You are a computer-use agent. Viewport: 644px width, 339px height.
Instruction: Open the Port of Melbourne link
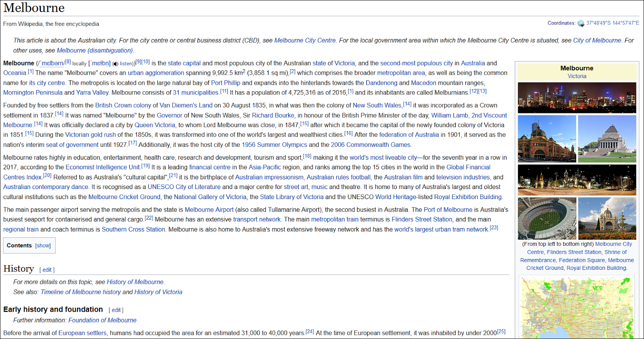[x=448, y=210]
